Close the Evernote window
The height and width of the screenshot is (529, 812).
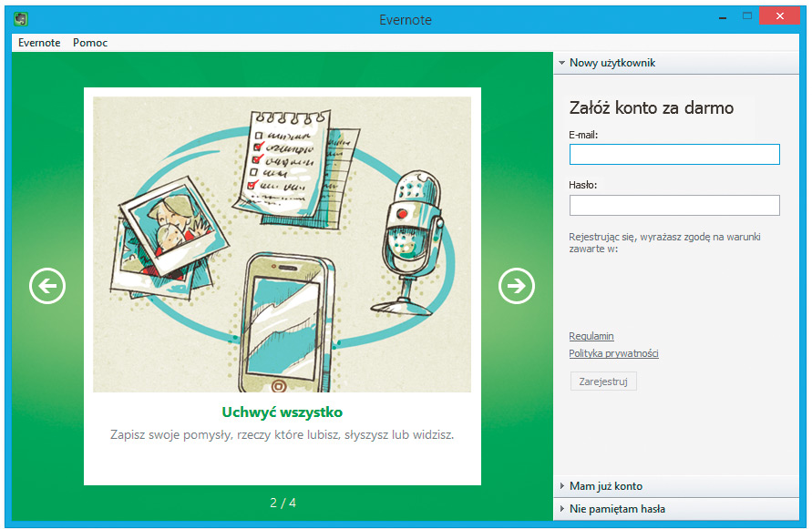pyautogui.click(x=780, y=15)
